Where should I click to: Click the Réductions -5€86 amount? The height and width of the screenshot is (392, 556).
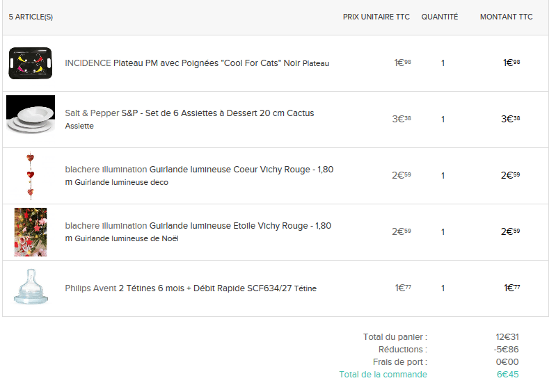507,350
